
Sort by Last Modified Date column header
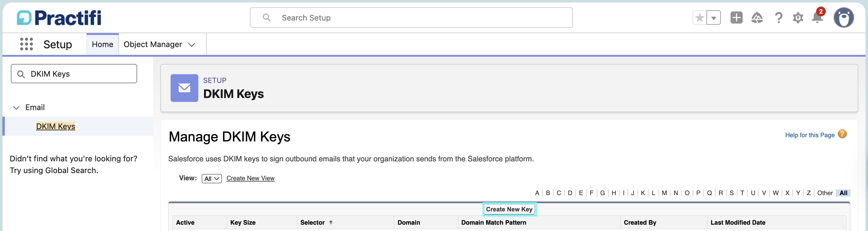pos(738,223)
